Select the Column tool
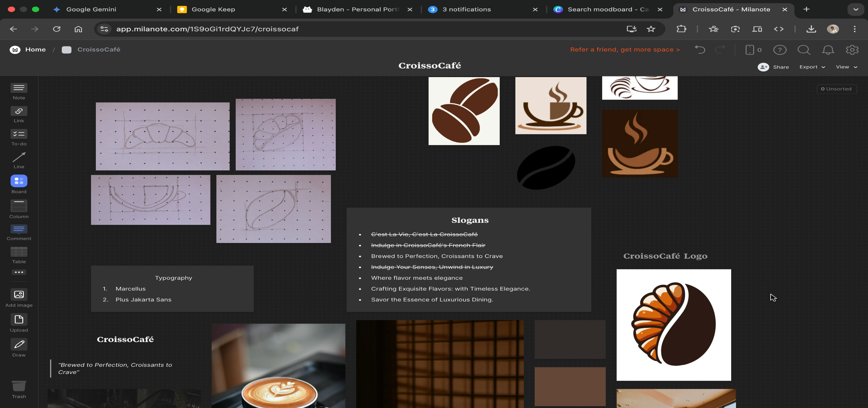This screenshot has width=868, height=408. (19, 206)
